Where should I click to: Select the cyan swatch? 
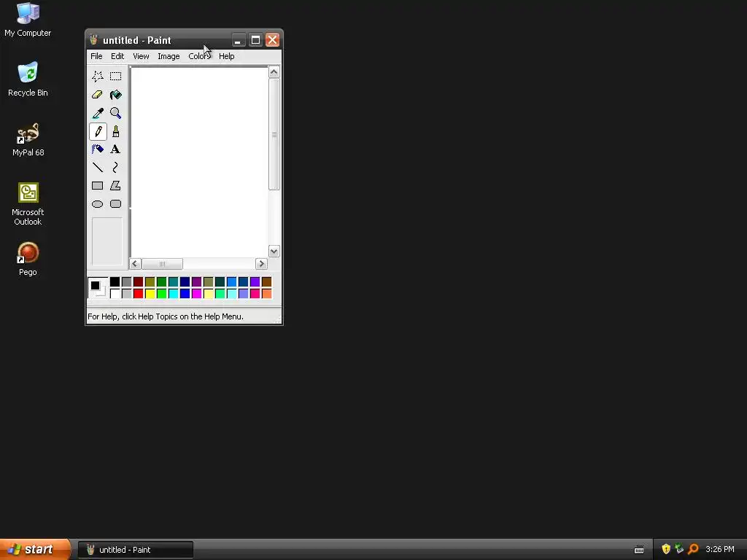174,293
